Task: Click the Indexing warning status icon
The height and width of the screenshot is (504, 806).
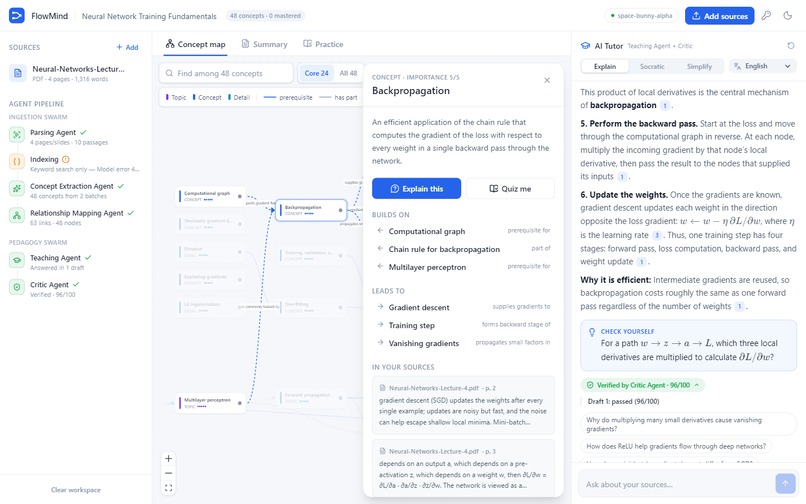Action: click(66, 159)
